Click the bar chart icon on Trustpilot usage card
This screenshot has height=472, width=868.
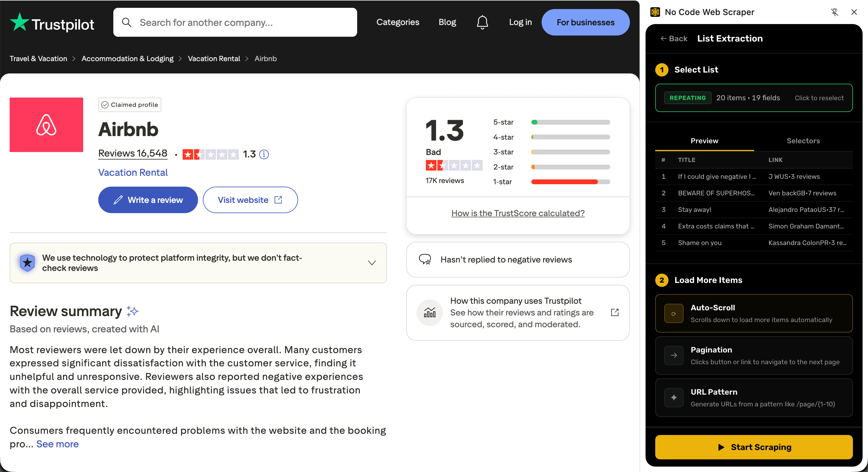tap(429, 312)
